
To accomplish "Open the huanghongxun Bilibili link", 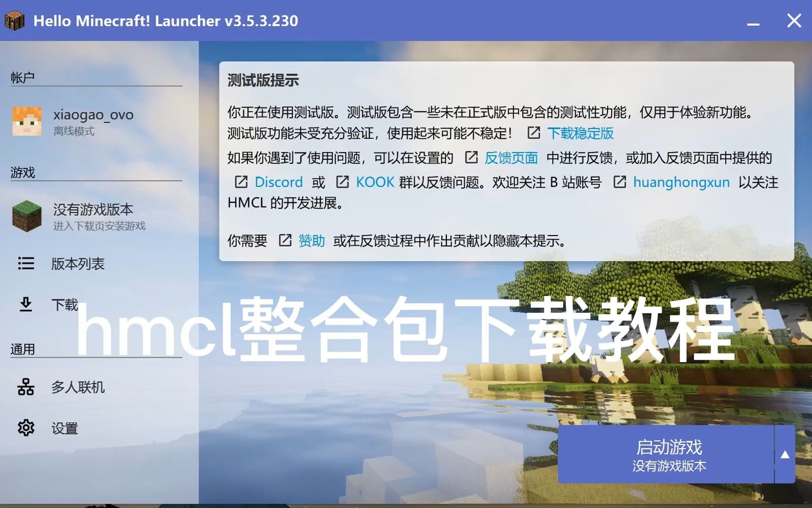I will tap(681, 182).
